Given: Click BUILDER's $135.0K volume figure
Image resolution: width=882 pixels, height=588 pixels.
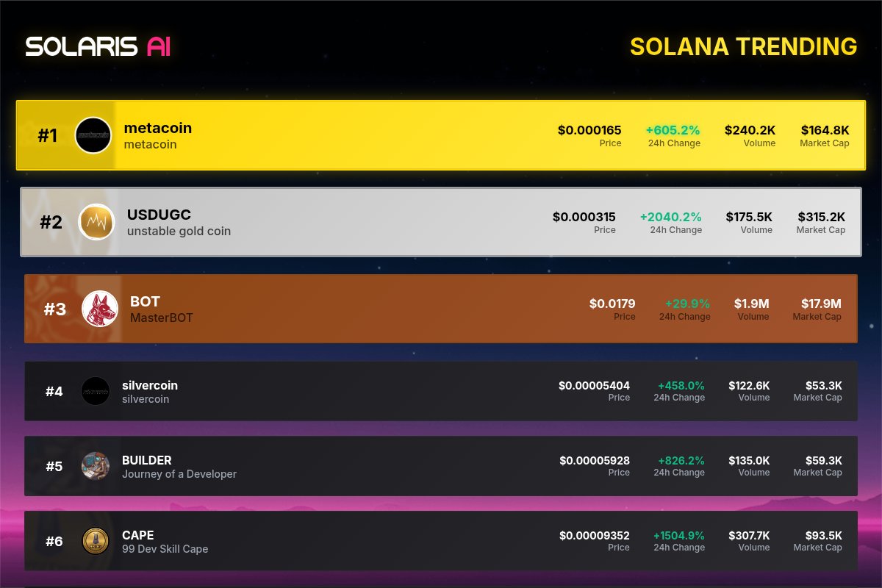Looking at the screenshot, I should [x=749, y=460].
